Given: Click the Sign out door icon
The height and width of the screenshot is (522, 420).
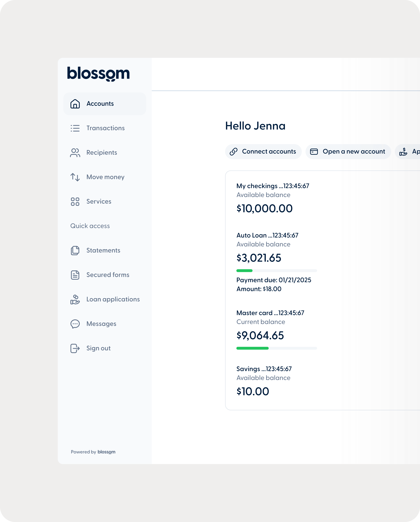Looking at the screenshot, I should pyautogui.click(x=75, y=348).
